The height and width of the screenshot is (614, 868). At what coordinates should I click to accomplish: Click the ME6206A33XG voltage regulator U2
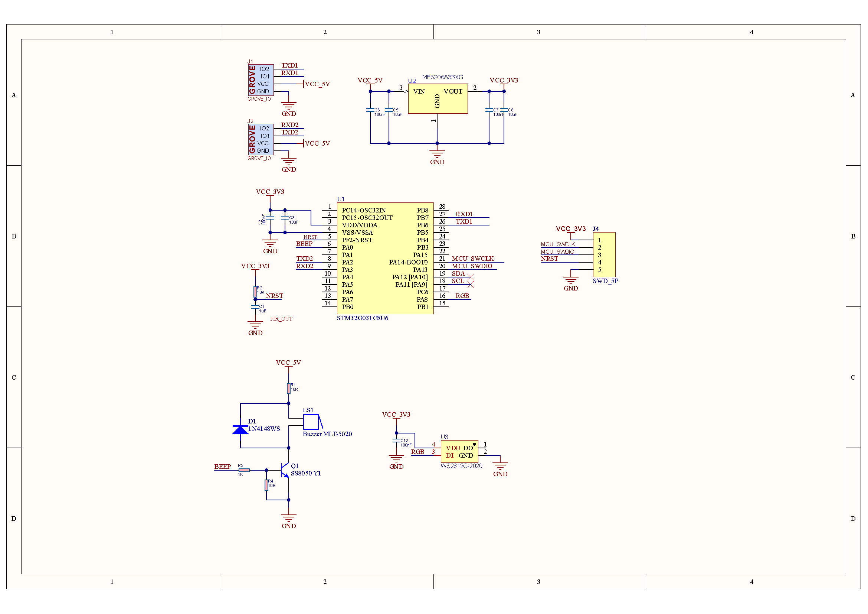coord(438,98)
